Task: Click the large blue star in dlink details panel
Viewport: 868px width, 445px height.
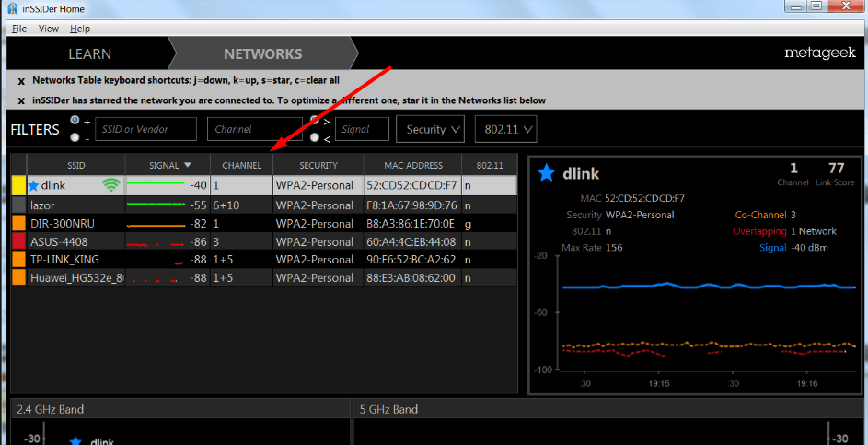Action: pos(547,174)
